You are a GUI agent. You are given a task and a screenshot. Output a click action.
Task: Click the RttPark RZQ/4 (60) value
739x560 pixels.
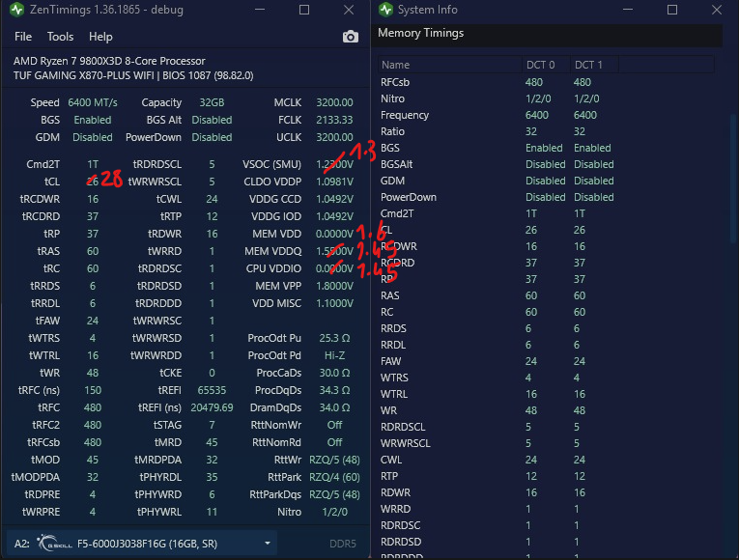[x=334, y=477]
